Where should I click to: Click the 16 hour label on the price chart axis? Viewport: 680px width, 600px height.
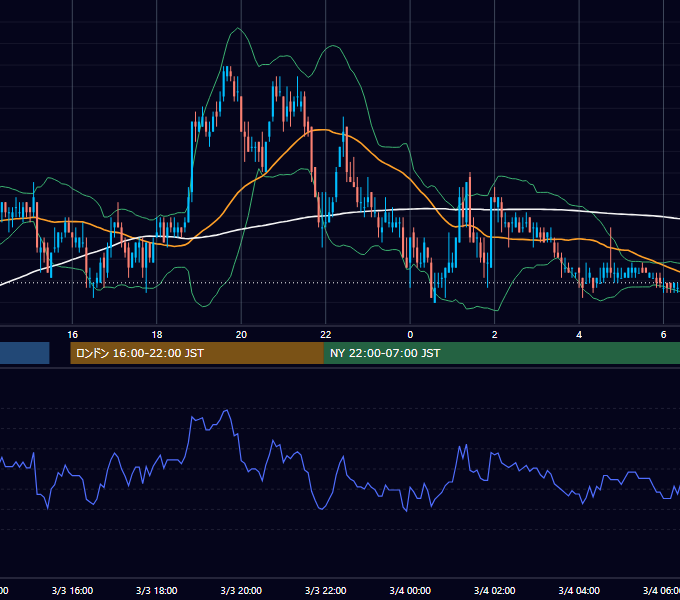[x=72, y=335]
